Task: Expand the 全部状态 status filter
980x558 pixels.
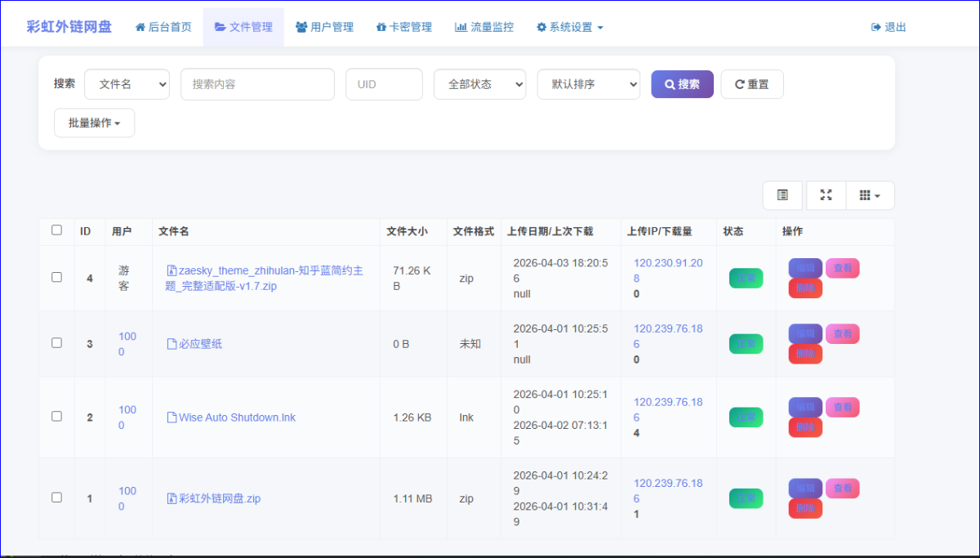Action: click(x=479, y=84)
